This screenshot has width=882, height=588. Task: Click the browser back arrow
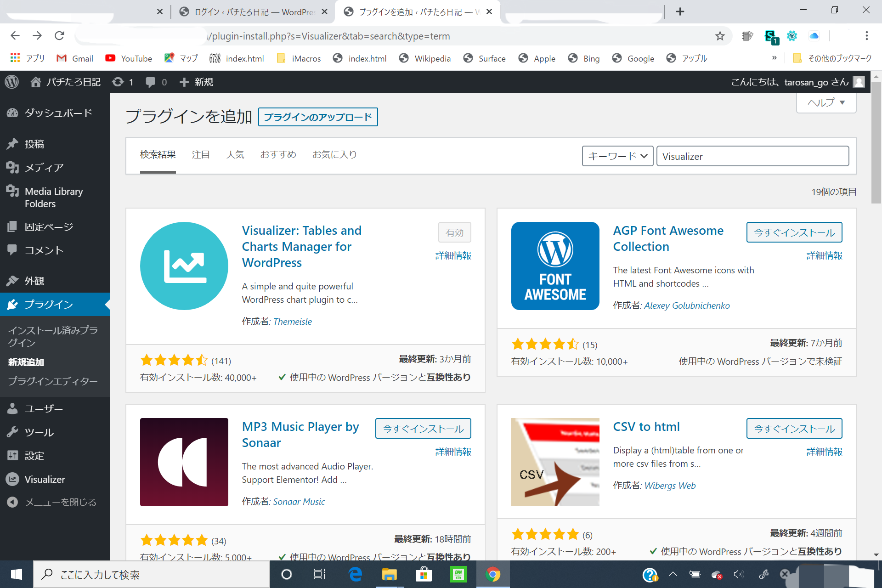pyautogui.click(x=15, y=36)
